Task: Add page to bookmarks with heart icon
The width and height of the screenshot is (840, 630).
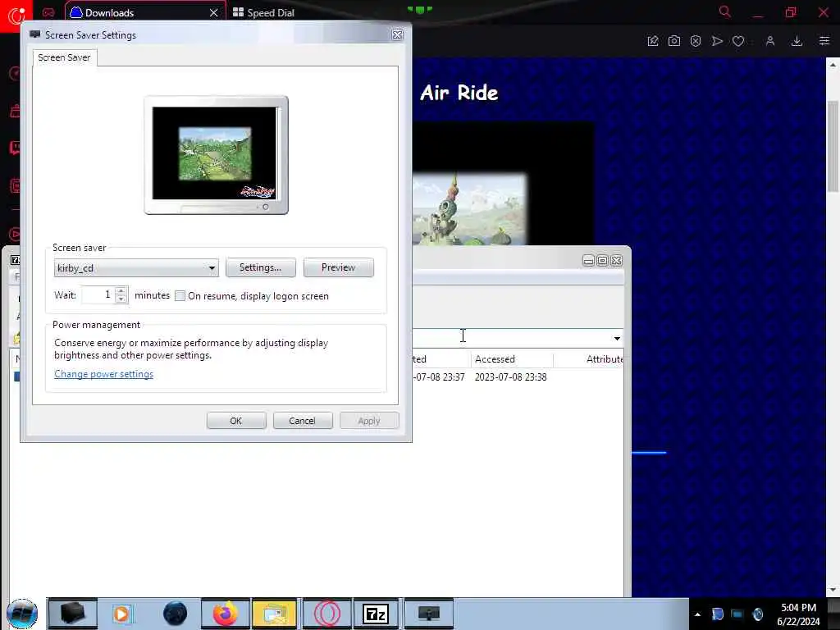Action: click(x=738, y=41)
